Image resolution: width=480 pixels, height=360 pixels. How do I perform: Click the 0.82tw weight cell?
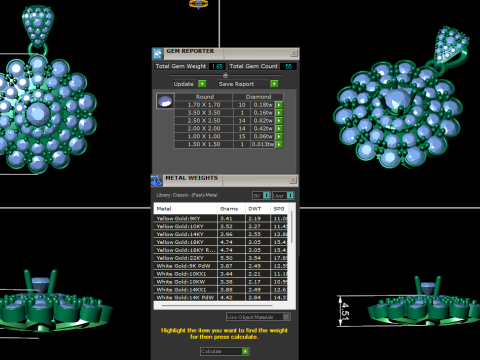pos(263,121)
